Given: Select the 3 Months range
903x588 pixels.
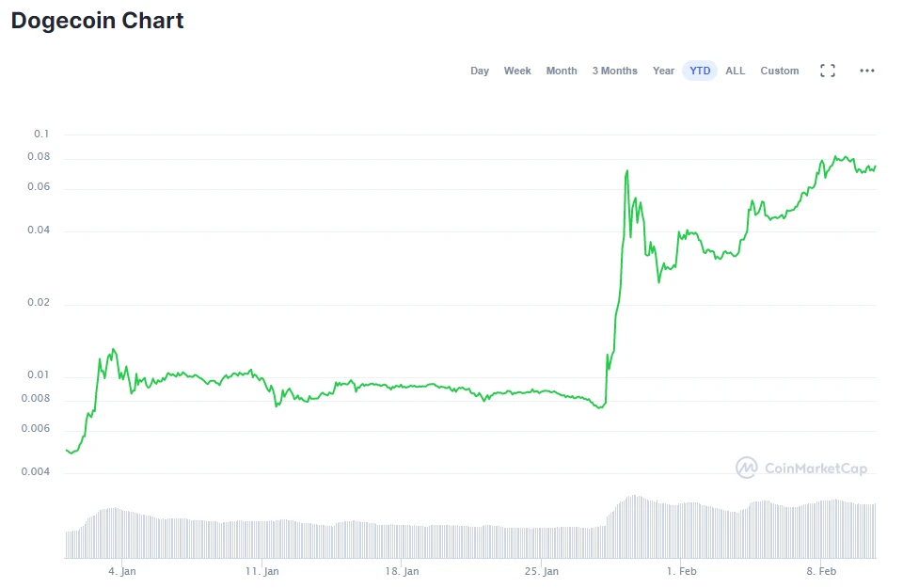Looking at the screenshot, I should point(614,71).
